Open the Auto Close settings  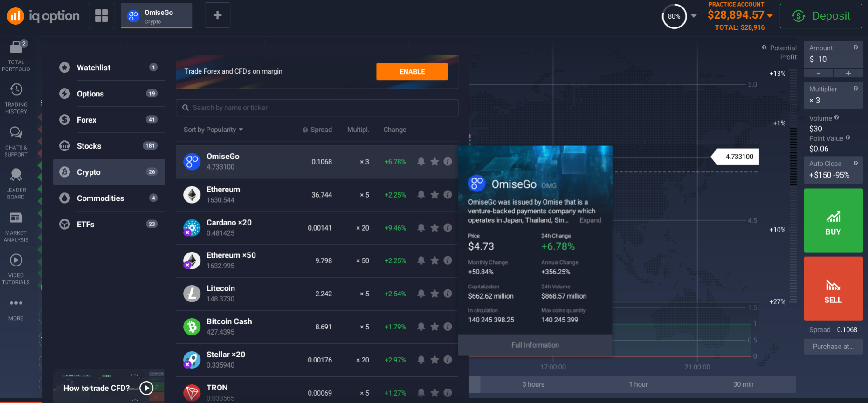[x=833, y=170]
